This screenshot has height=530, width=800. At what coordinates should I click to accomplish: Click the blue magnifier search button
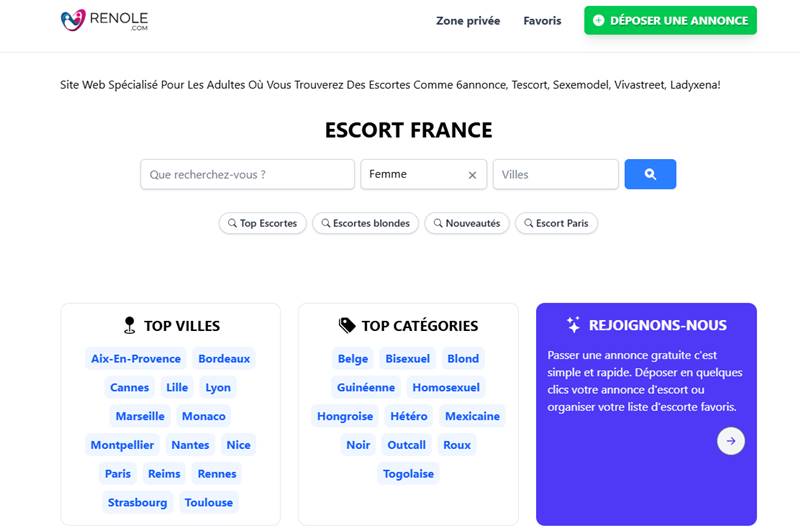[x=650, y=174]
